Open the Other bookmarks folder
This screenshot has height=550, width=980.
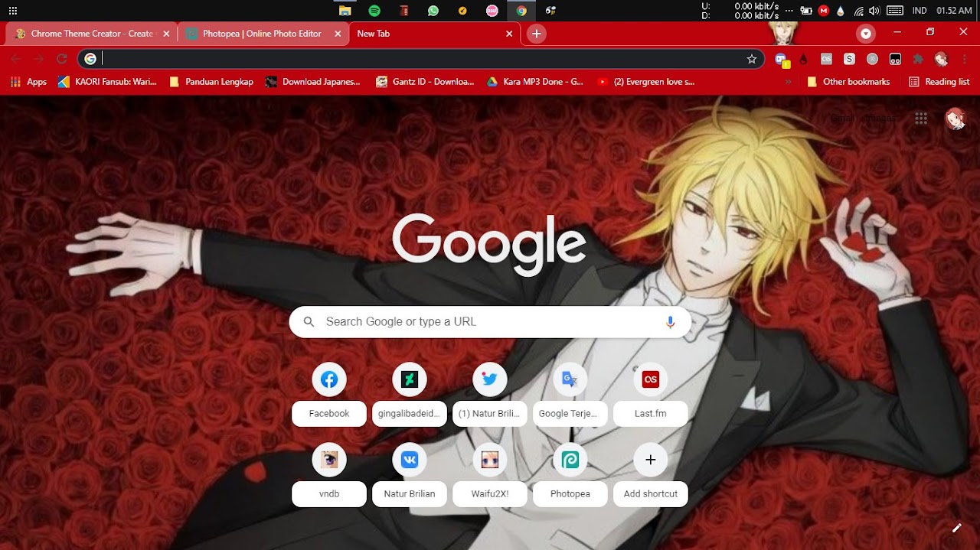click(848, 82)
